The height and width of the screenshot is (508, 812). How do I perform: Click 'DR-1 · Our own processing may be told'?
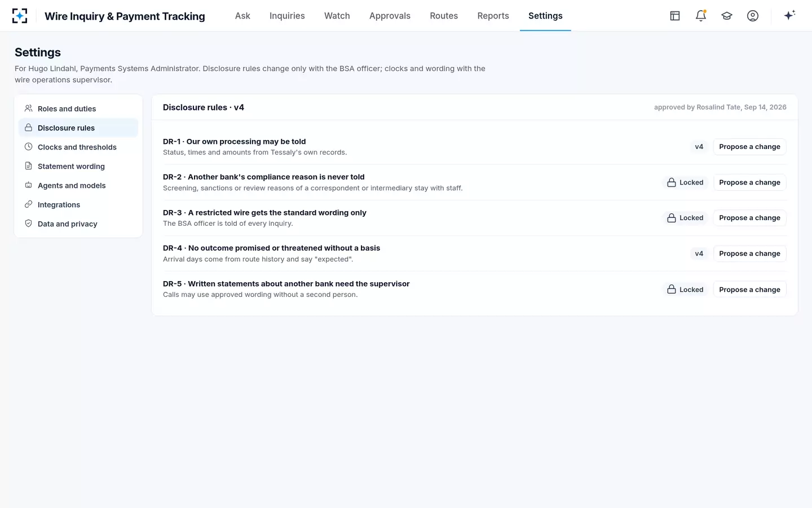point(235,142)
